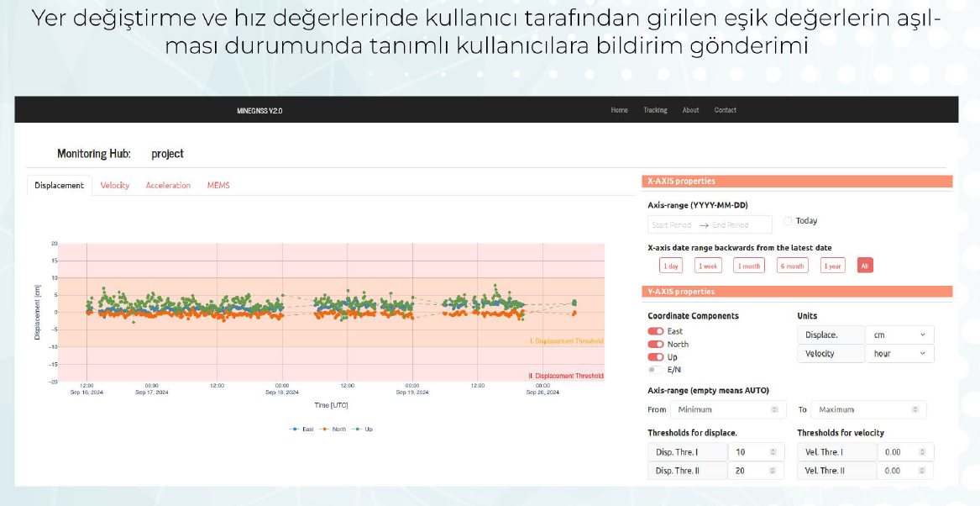
Task: Open the Velocity units dropdown
Action: click(x=900, y=354)
